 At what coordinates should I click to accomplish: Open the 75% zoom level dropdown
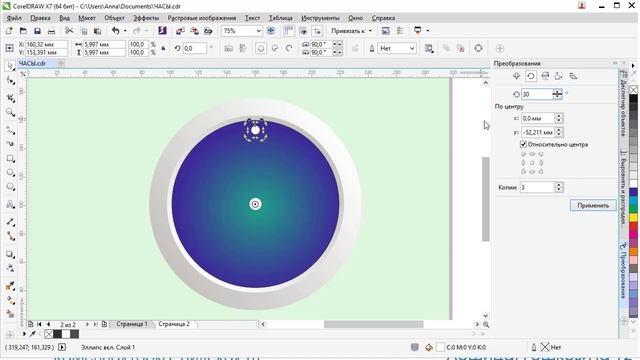[258, 31]
